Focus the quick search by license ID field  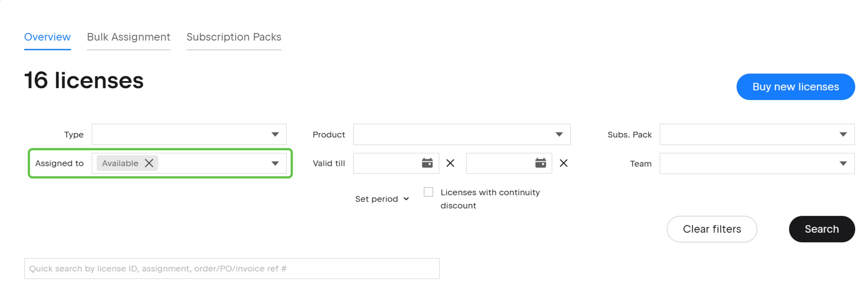[232, 268]
